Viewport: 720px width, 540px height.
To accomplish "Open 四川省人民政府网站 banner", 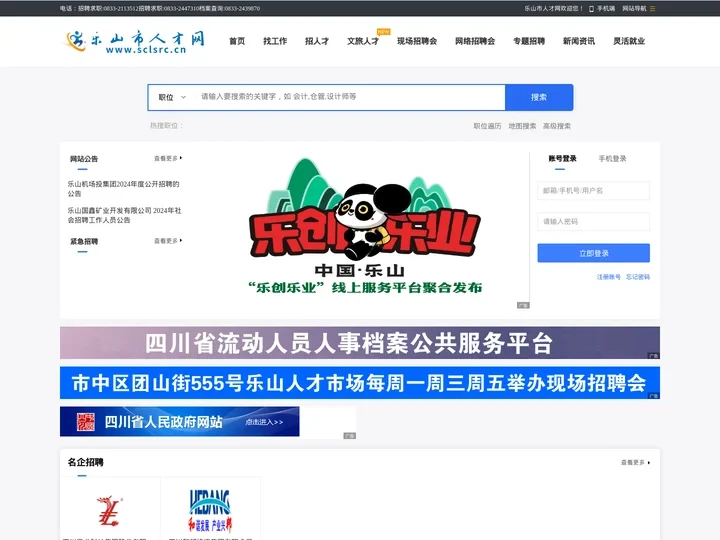I will click(180, 422).
